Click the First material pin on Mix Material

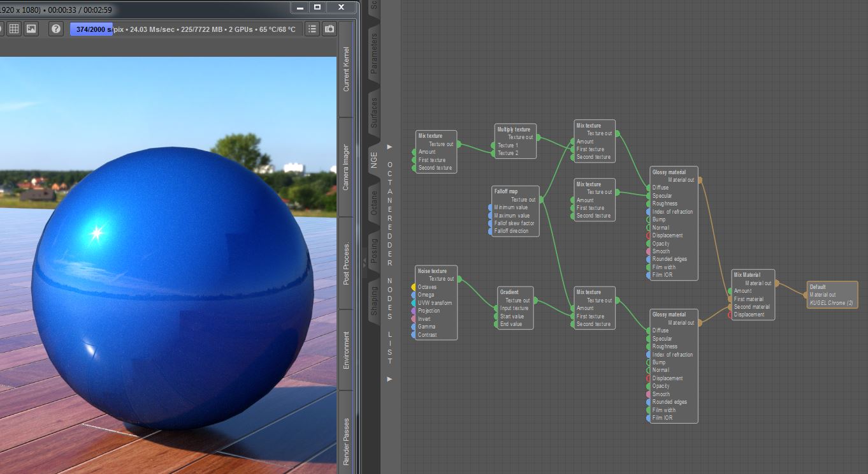pos(730,299)
